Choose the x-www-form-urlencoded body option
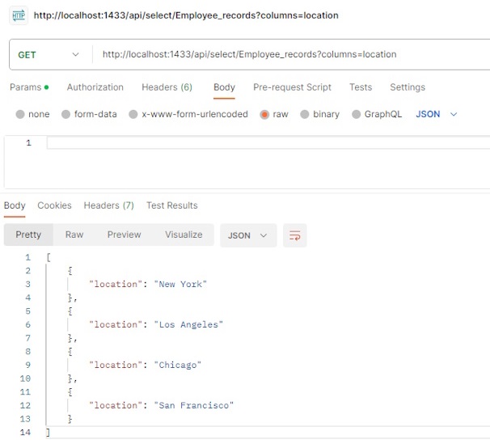 click(x=133, y=114)
